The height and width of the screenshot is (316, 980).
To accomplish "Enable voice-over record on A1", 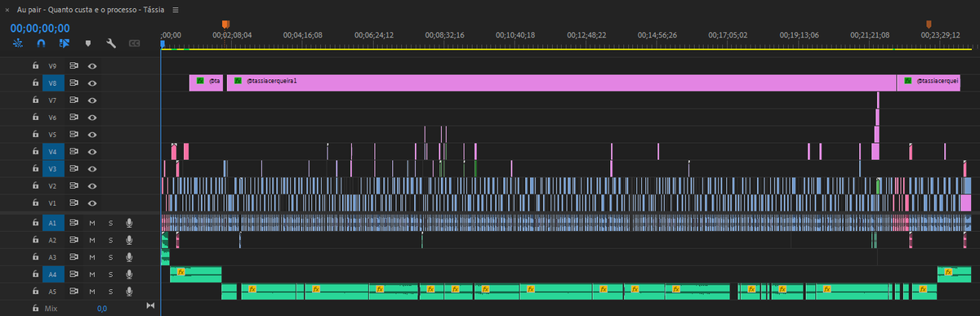I will pyautogui.click(x=129, y=223).
